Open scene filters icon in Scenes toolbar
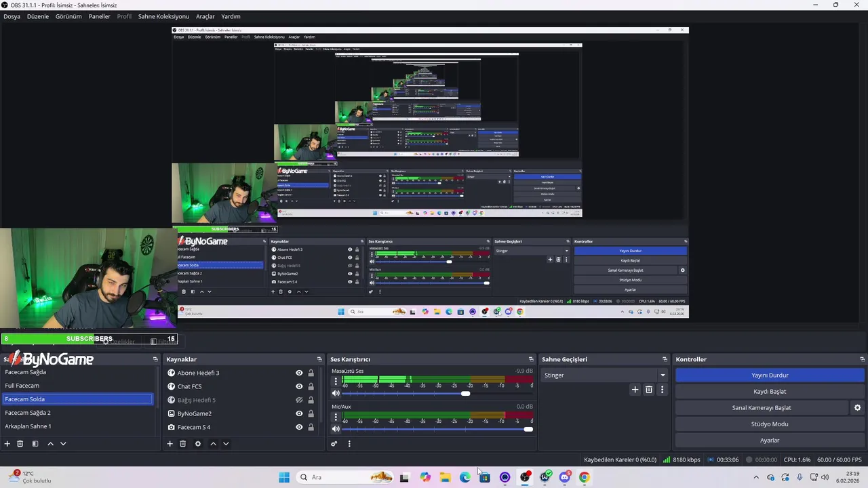This screenshot has height=488, width=868. (35, 444)
